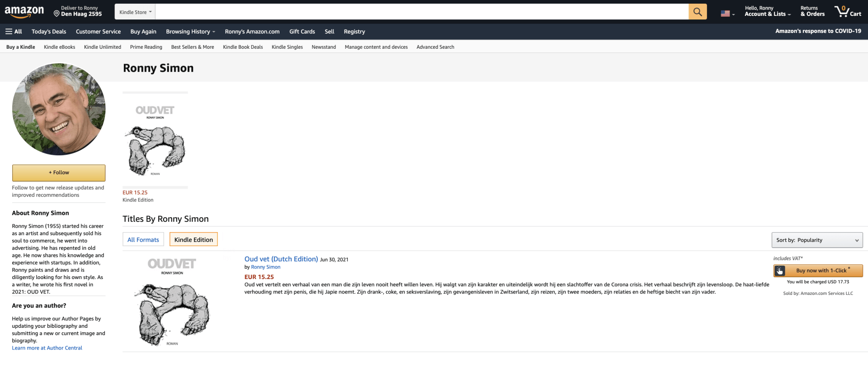
Task: Click the 'Are you an author?' heading
Action: pos(39,306)
